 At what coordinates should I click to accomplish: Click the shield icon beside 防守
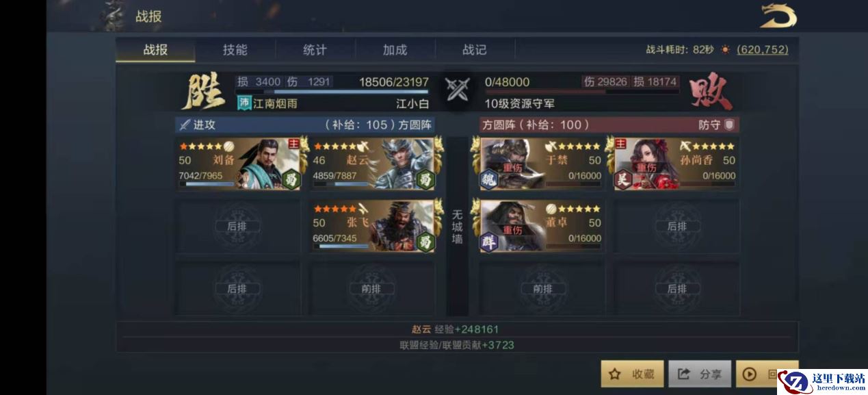730,125
